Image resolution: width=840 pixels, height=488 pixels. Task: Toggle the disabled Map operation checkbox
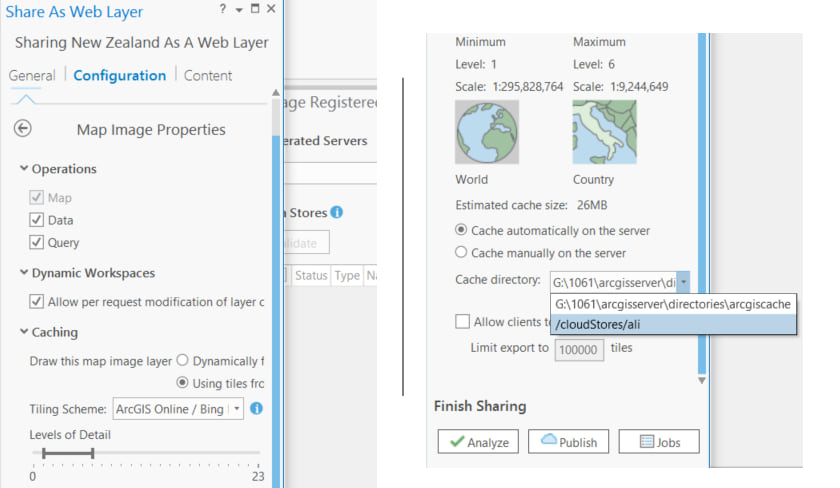point(36,197)
